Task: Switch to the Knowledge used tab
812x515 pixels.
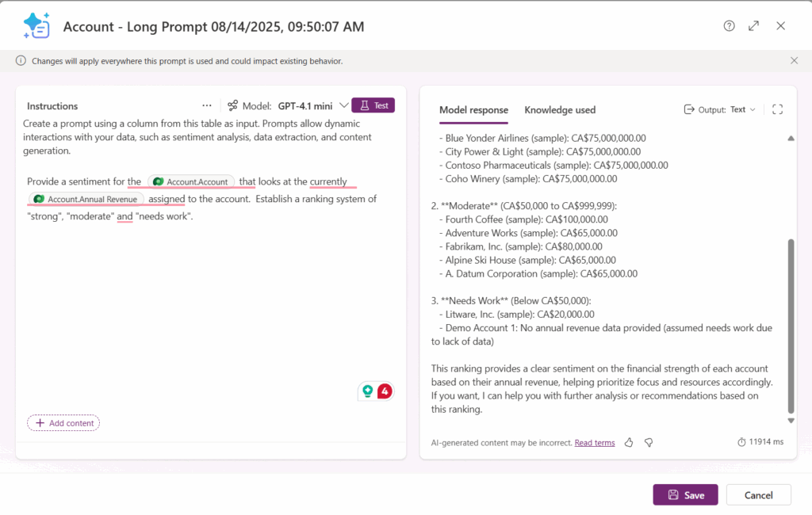Action: (560, 109)
